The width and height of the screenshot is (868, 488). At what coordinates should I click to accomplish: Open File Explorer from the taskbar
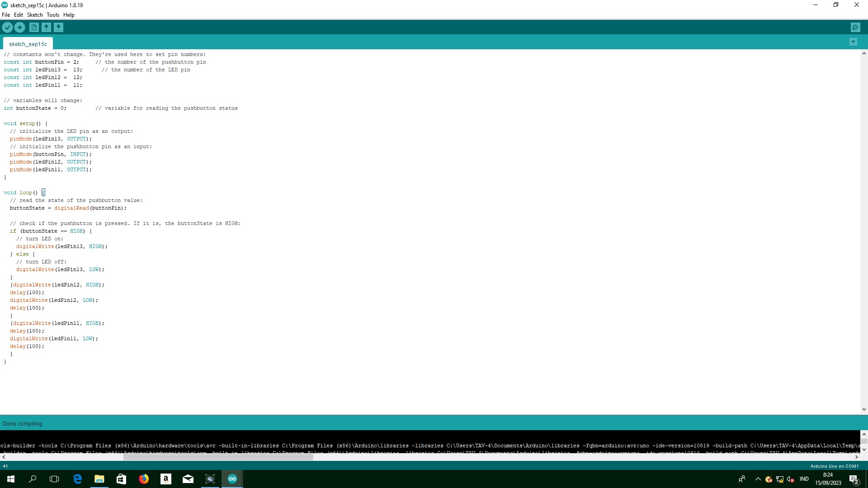click(99, 479)
